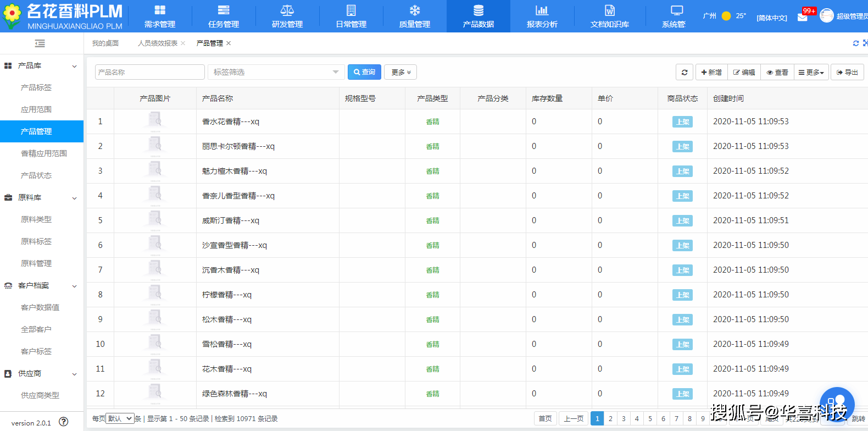Go to page 3 in pagination
This screenshot has width=868, height=431.
pyautogui.click(x=624, y=418)
